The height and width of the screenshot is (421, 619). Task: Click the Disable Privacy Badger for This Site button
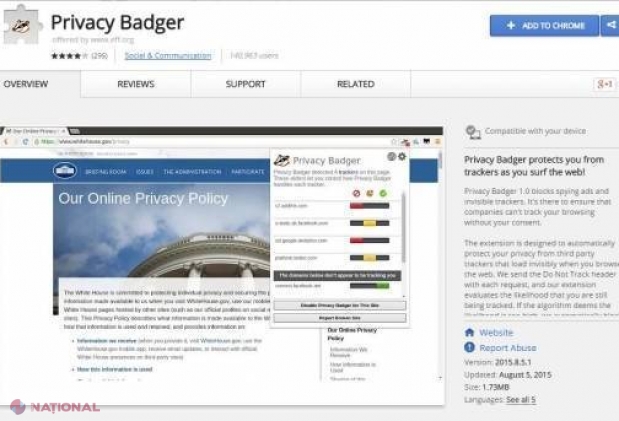[340, 305]
